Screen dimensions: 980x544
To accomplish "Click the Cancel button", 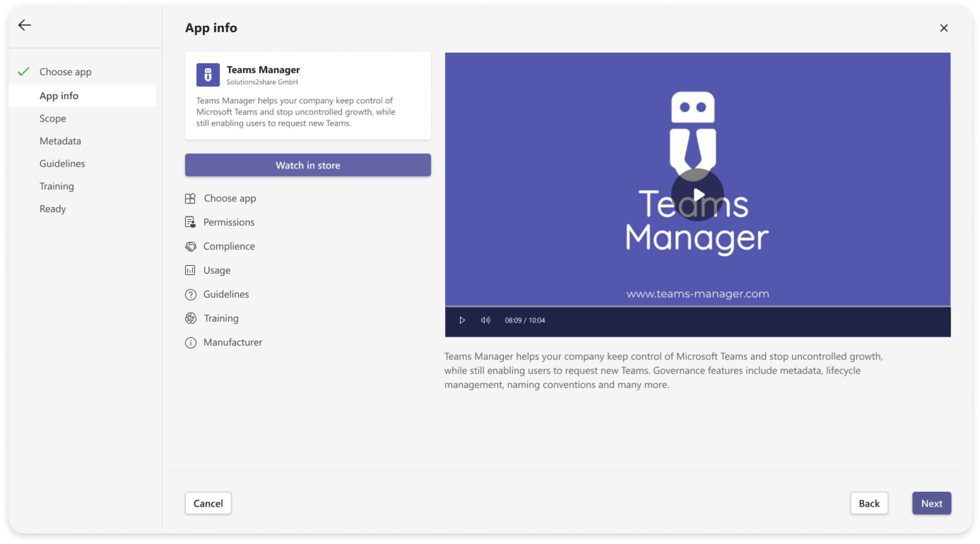I will coord(208,503).
